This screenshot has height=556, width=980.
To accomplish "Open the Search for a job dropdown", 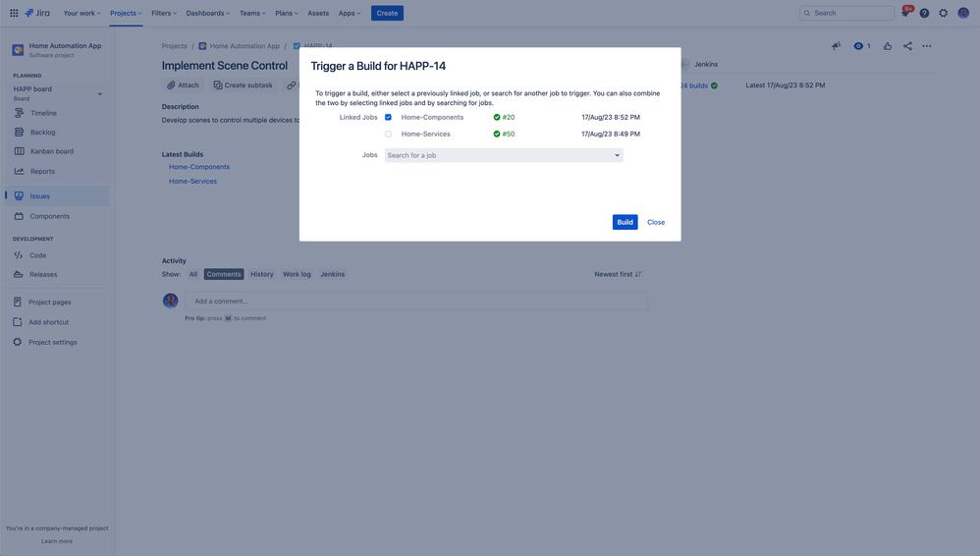I will 504,155.
